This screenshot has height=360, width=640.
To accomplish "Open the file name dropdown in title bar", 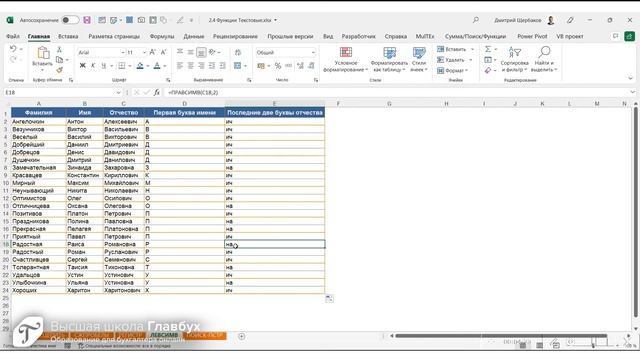I will [276, 20].
